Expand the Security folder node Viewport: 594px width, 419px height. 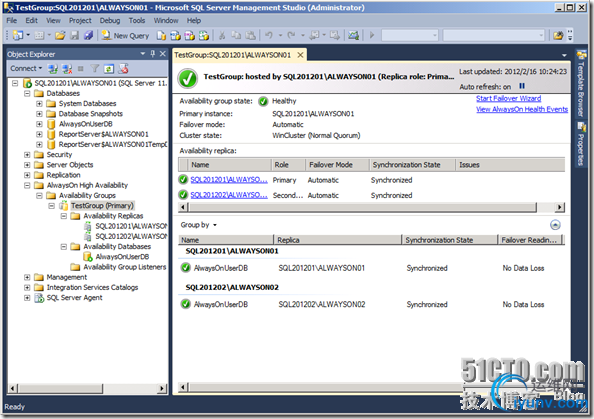(x=27, y=155)
